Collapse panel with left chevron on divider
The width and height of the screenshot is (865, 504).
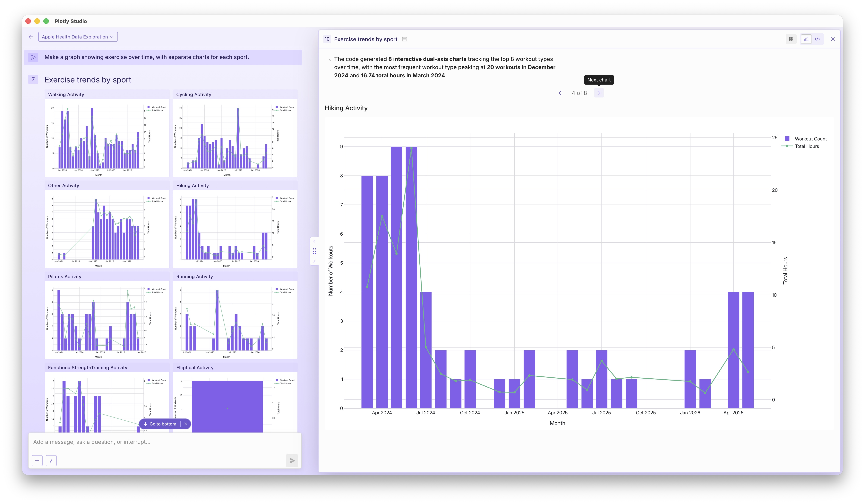click(314, 241)
